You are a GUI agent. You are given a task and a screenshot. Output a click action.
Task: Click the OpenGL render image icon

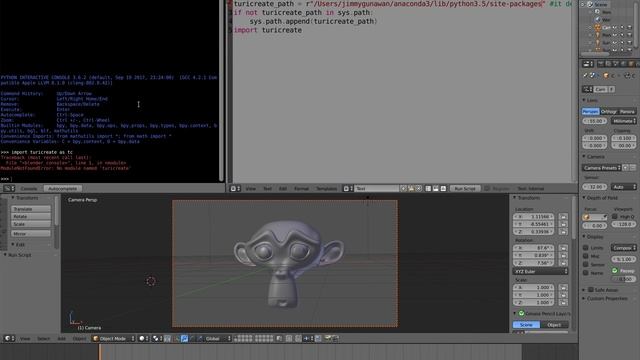[328, 338]
